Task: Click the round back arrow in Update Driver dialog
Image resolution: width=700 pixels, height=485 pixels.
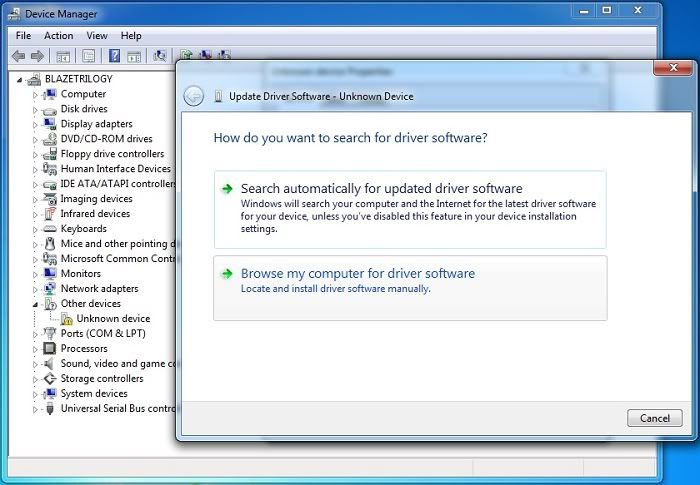Action: tap(193, 96)
